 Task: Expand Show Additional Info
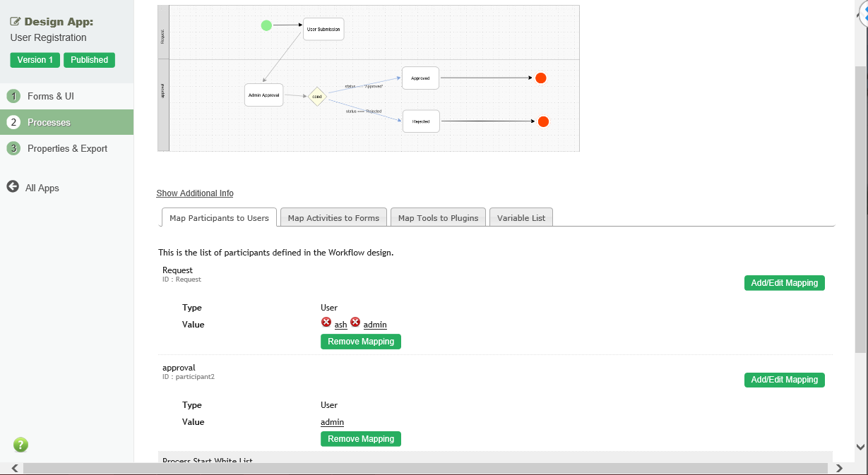click(x=195, y=193)
